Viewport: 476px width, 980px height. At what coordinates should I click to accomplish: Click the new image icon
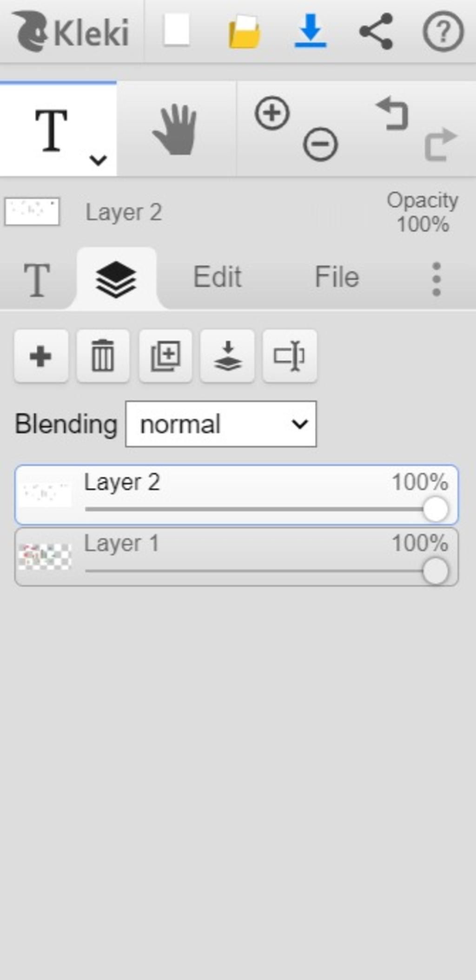[177, 31]
